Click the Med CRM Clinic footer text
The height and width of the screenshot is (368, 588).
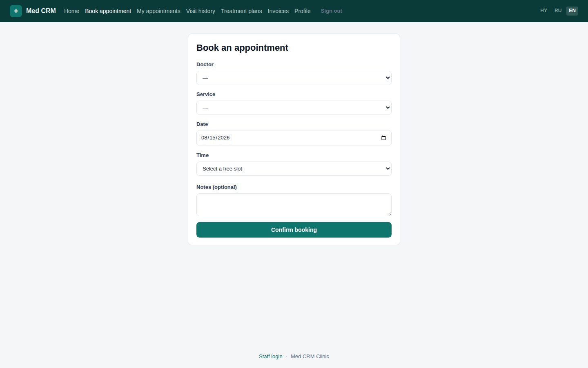click(310, 357)
